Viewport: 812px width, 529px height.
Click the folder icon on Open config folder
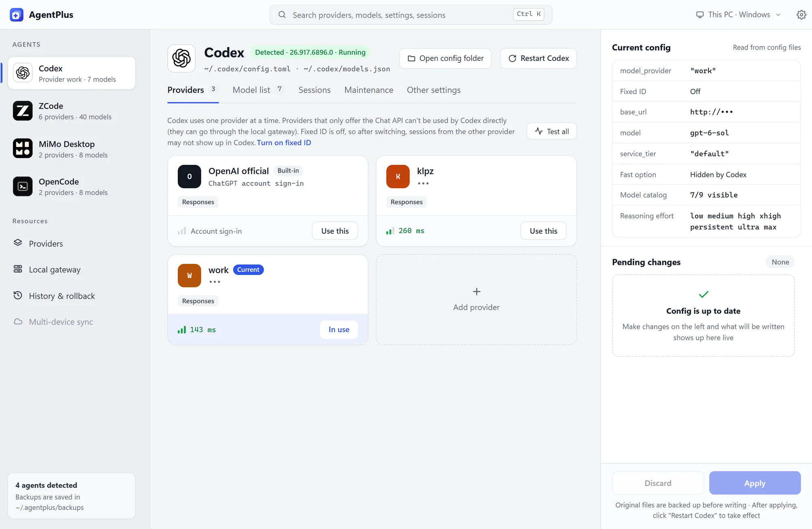point(411,58)
